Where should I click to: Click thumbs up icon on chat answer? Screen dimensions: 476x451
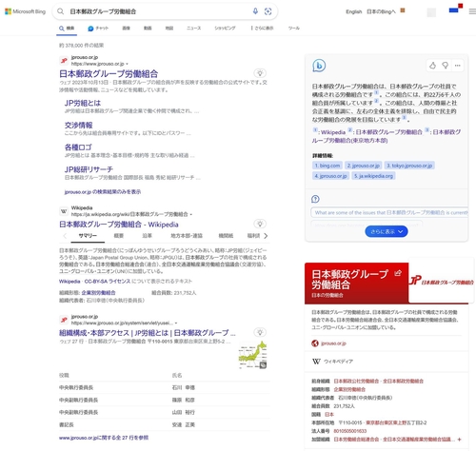pos(432,66)
